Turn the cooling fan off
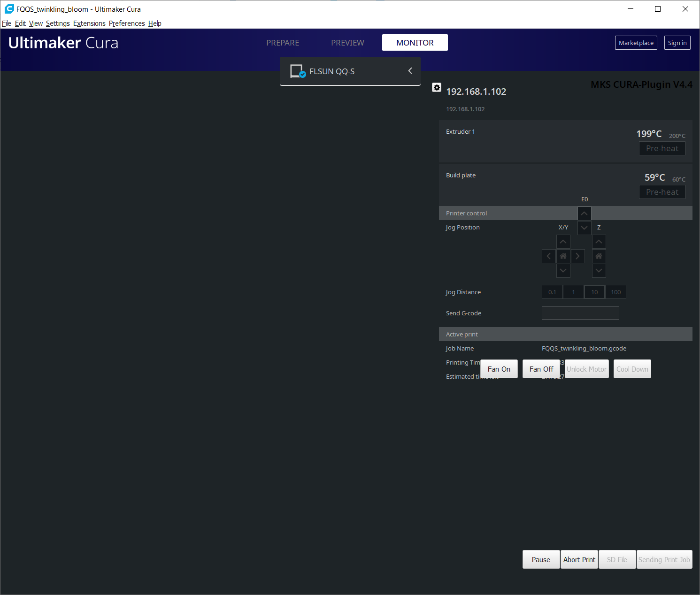 541,369
